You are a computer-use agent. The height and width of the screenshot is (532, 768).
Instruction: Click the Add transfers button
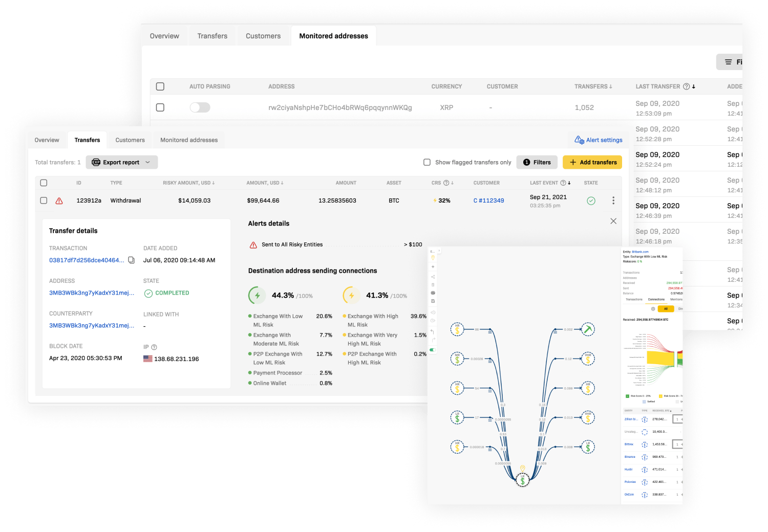(x=592, y=162)
